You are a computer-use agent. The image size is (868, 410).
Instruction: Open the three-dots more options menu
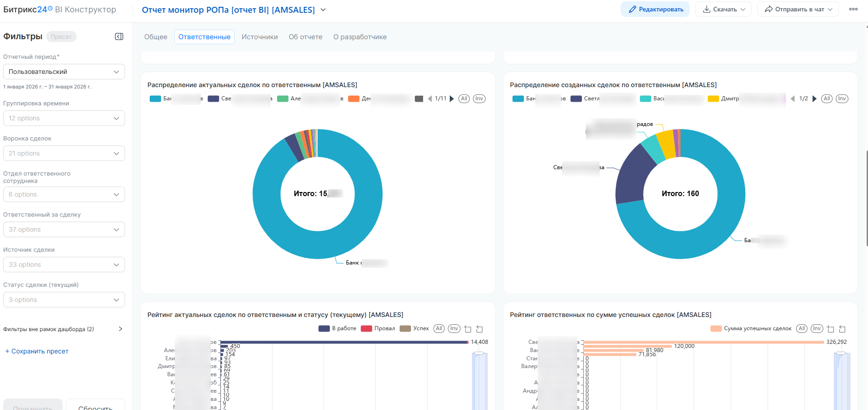click(x=853, y=9)
